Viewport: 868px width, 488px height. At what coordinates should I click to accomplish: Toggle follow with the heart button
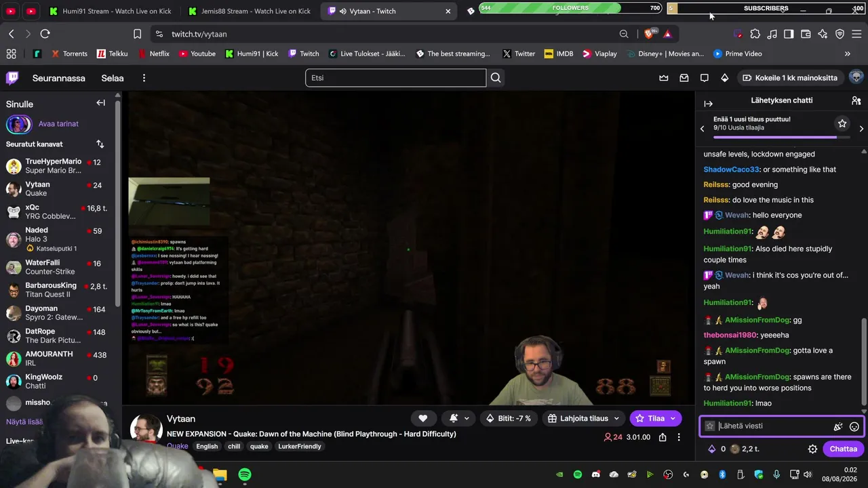pyautogui.click(x=422, y=418)
